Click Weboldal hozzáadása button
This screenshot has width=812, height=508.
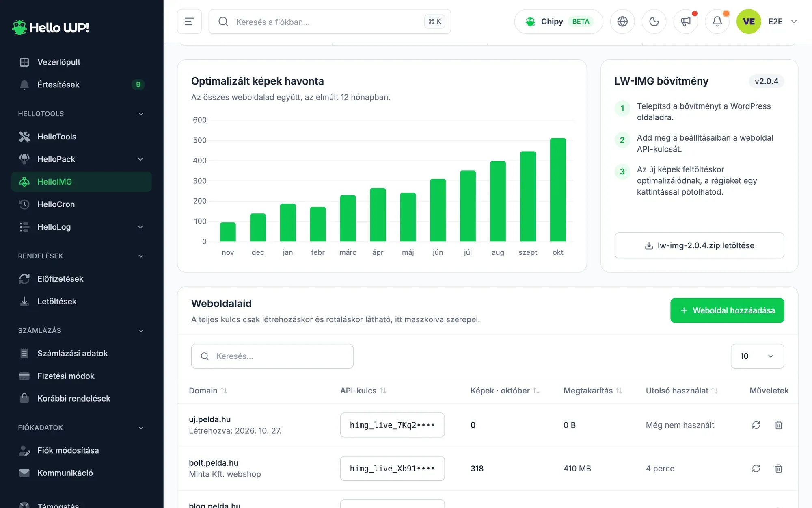pyautogui.click(x=727, y=310)
